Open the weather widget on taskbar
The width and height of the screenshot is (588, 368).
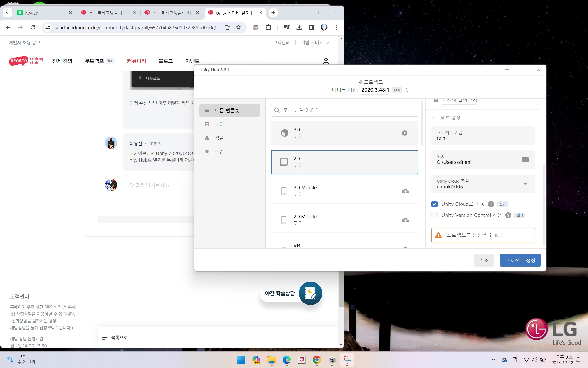pos(21,359)
